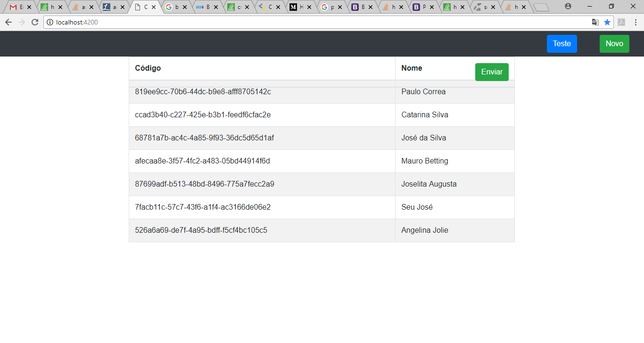Image resolution: width=644 pixels, height=343 pixels.
Task: Bookmark this page with the star icon
Action: 607,22
